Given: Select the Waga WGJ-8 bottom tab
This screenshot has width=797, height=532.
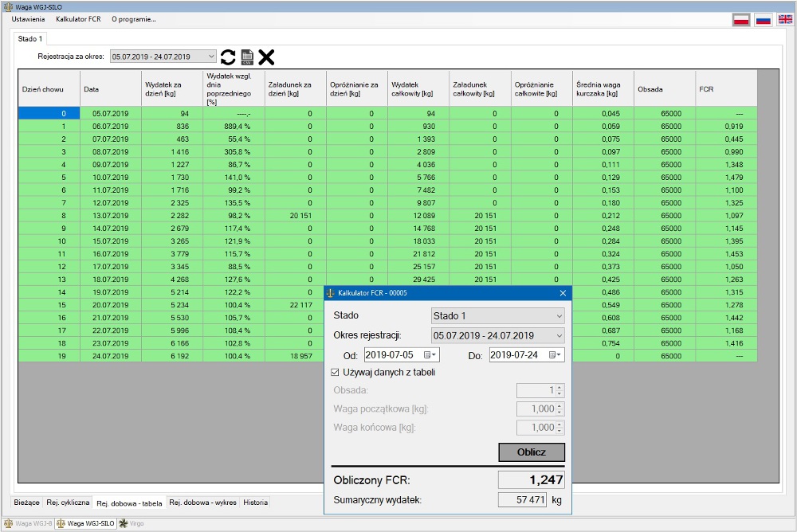Looking at the screenshot, I should click(x=29, y=523).
